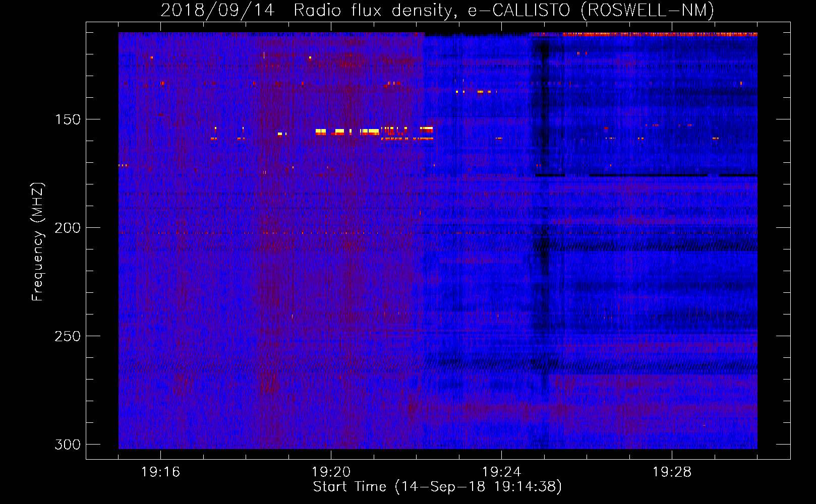
Task: Click the 19:24 time tick label
Action: tap(501, 472)
